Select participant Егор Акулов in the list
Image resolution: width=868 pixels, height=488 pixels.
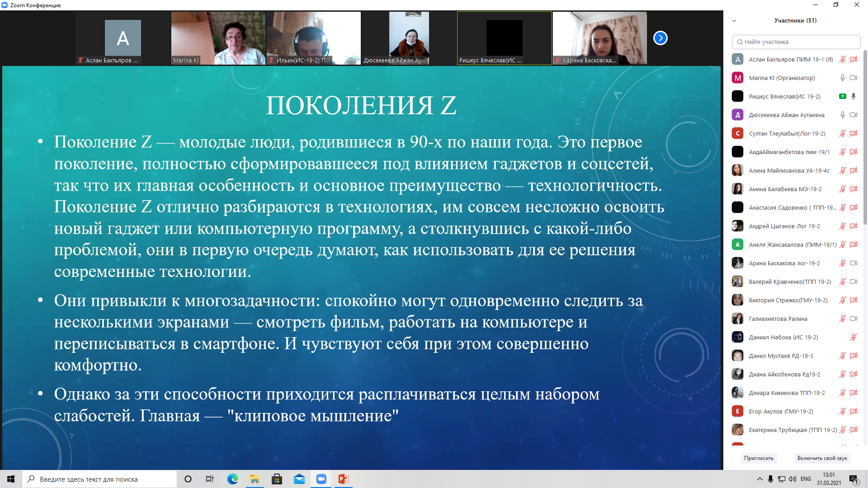point(781,411)
